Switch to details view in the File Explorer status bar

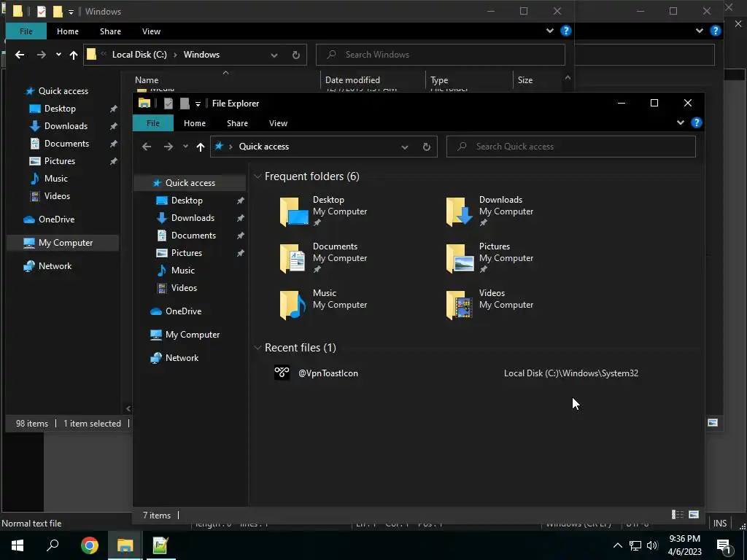point(678,514)
